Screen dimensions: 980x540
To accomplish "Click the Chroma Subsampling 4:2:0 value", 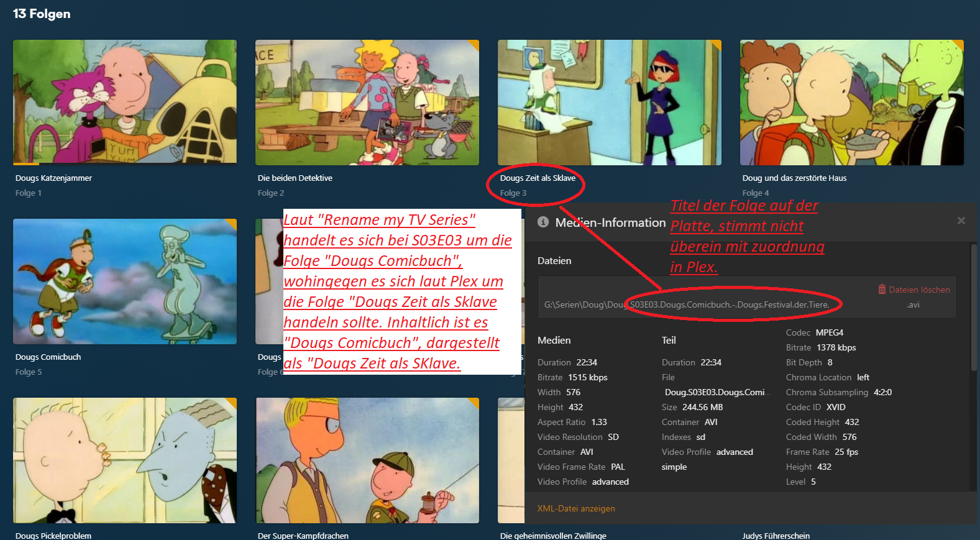I will 882,392.
